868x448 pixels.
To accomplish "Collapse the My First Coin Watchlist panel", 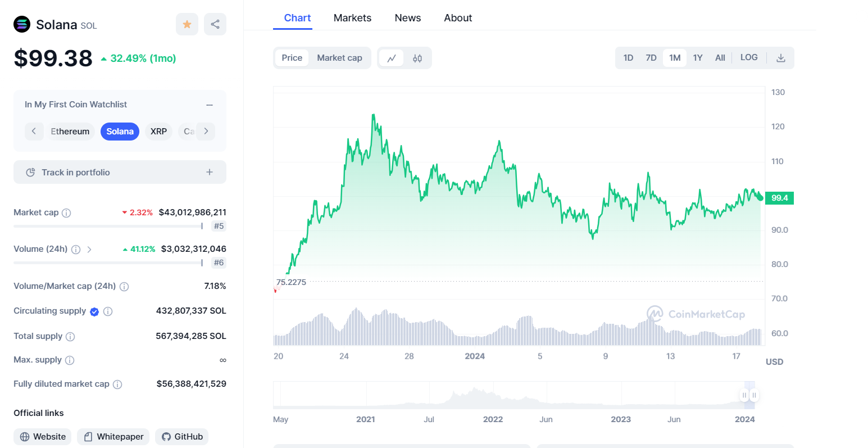I will click(210, 105).
